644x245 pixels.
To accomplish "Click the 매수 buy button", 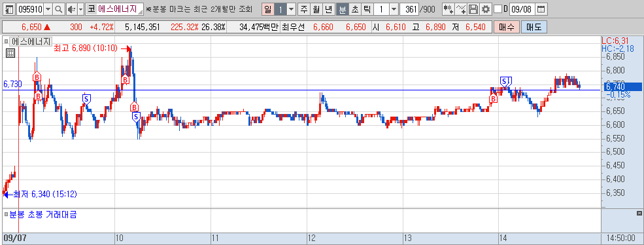I will (507, 28).
